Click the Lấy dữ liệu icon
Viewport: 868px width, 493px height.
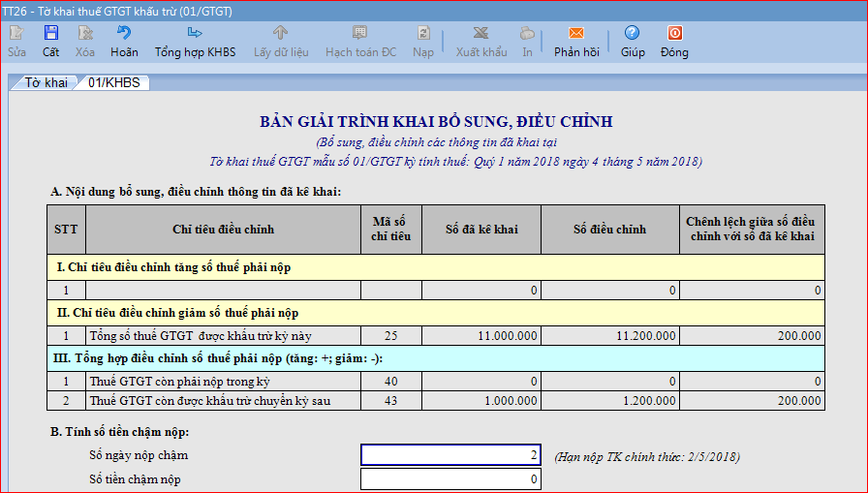[281, 33]
